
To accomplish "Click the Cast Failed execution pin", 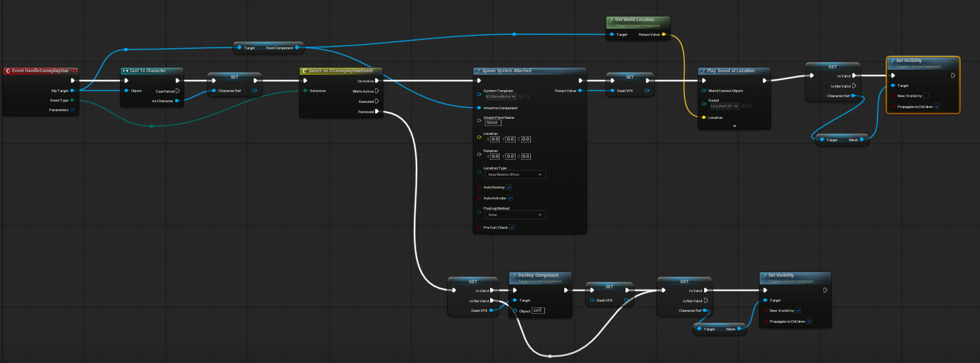I will [x=178, y=91].
